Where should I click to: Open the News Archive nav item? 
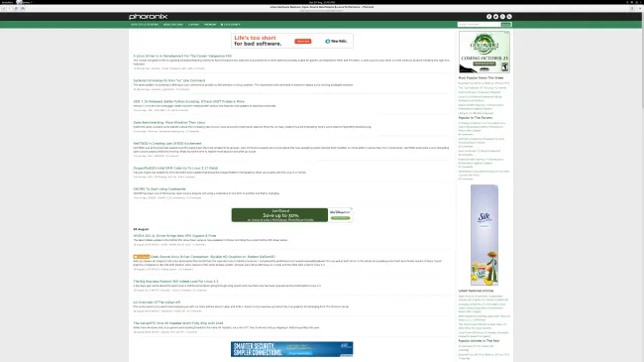[x=173, y=25]
